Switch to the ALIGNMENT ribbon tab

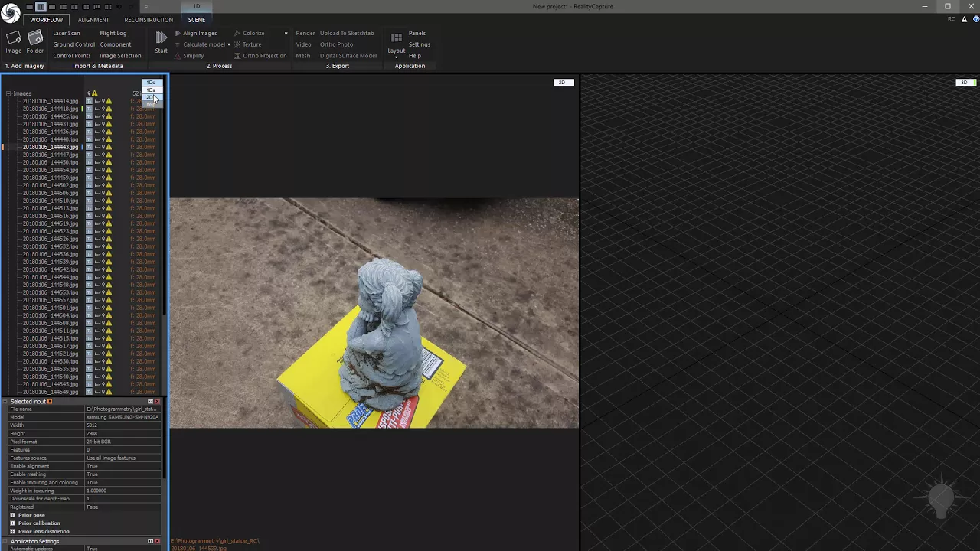(x=93, y=19)
